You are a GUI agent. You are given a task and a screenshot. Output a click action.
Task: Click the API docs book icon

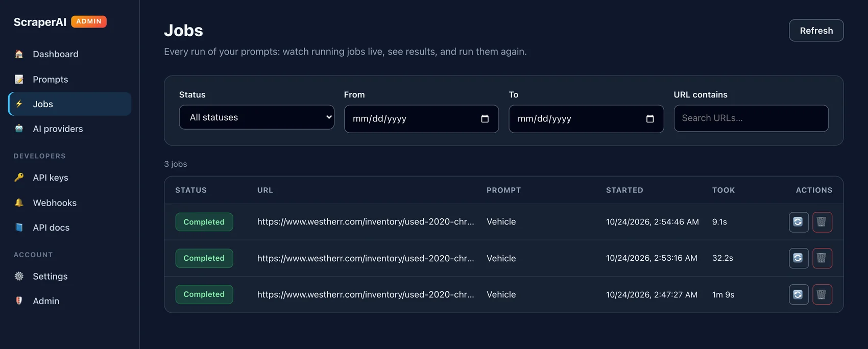(19, 228)
